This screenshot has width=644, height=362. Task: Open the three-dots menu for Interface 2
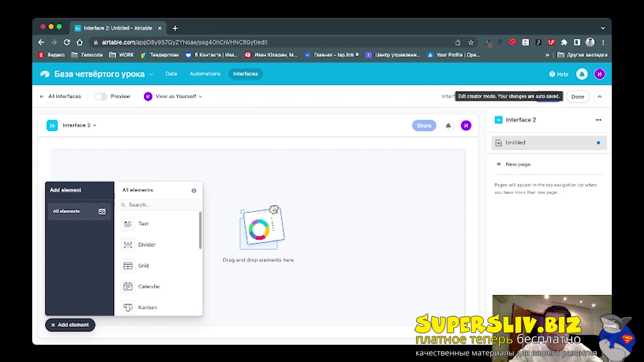(x=598, y=120)
